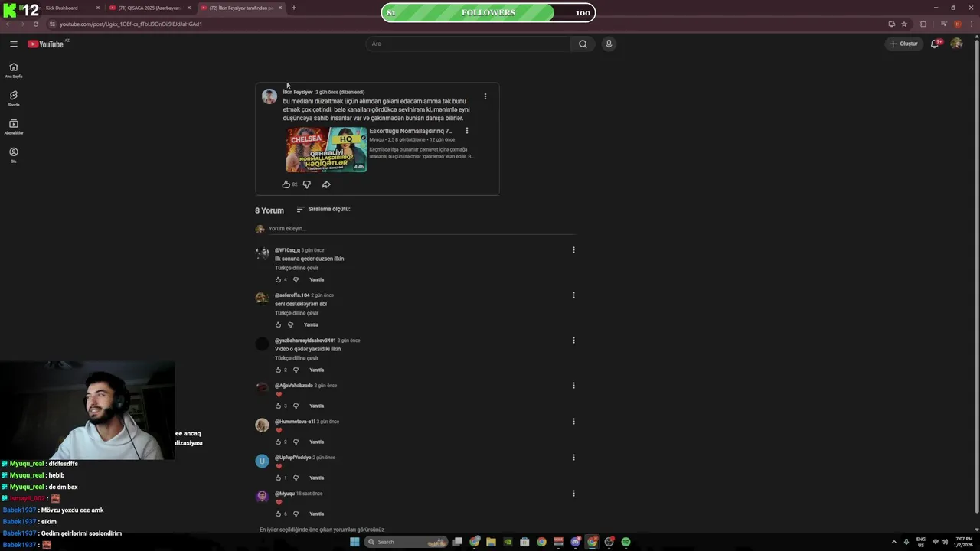Open the YouTube account avatar menu
980x551 pixels.
click(956, 44)
